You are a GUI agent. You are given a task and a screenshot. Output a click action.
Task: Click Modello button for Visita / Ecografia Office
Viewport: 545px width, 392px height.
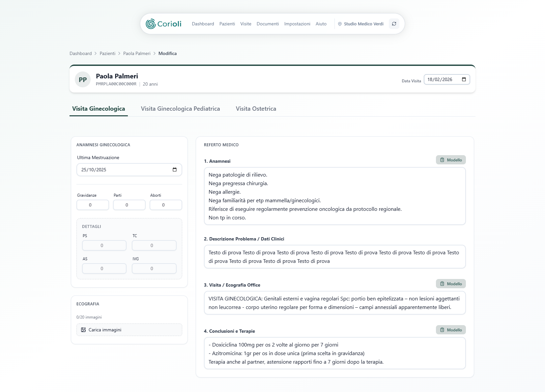pyautogui.click(x=451, y=284)
